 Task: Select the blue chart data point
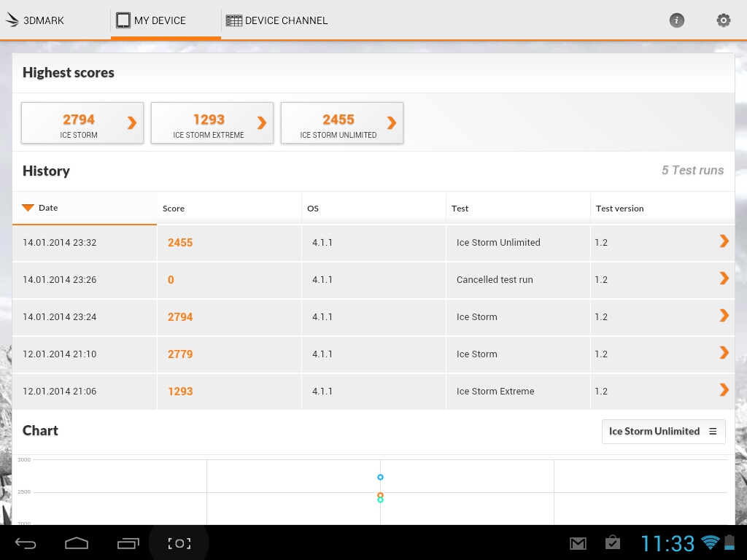380,477
